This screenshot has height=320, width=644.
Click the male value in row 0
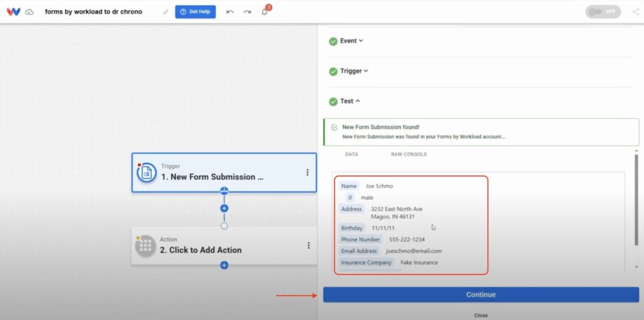(x=367, y=197)
